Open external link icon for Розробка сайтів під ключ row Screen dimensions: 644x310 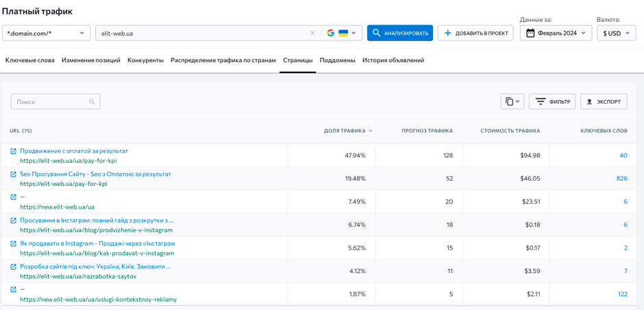pos(13,267)
